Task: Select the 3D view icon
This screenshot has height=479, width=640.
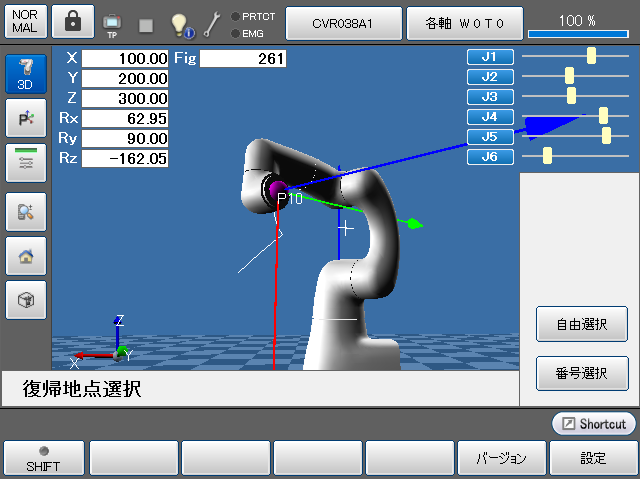Action: [26, 75]
